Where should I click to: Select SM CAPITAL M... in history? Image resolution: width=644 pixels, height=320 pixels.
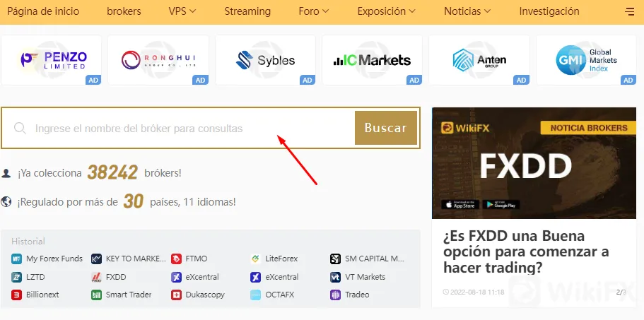375,259
